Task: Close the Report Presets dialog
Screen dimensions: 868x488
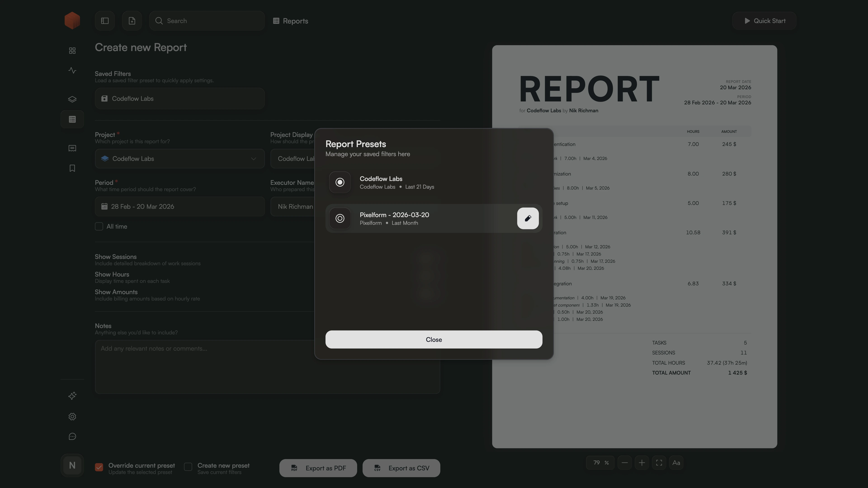Action: click(x=434, y=340)
